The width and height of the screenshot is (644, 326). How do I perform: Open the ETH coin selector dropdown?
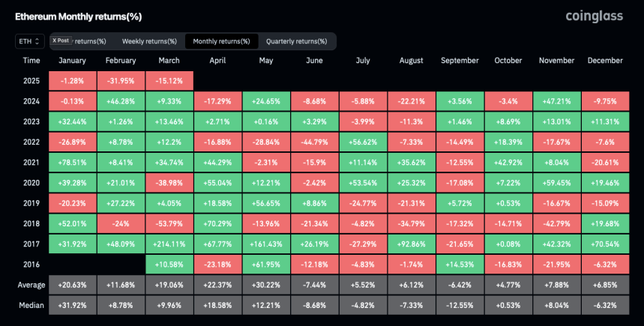pos(30,40)
